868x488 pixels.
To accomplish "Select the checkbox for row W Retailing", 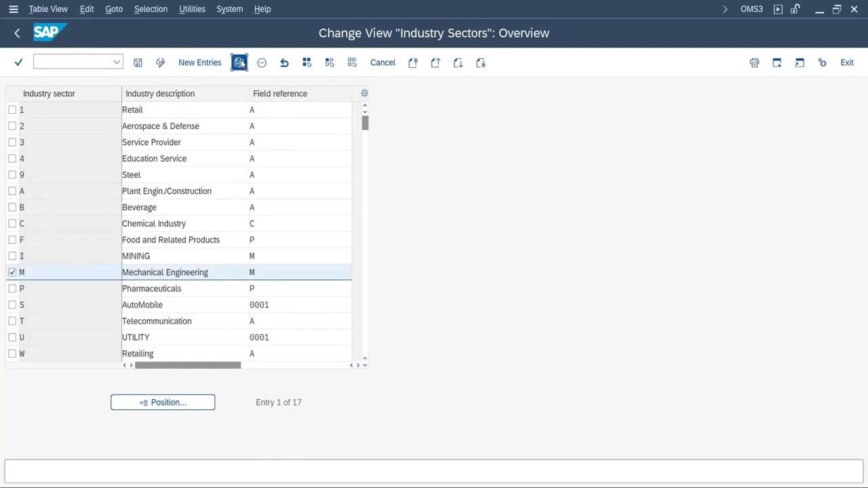I will click(12, 354).
